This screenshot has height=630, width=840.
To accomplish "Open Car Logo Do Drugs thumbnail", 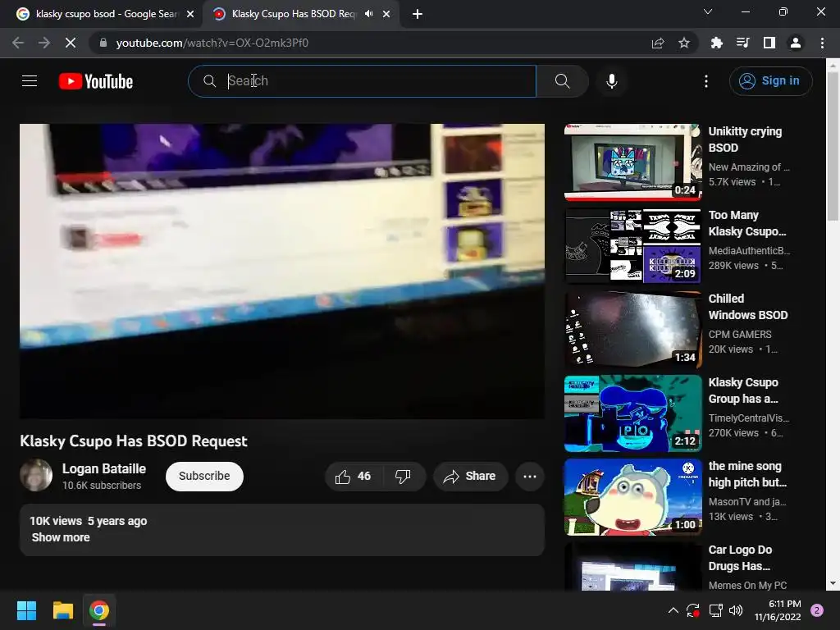I will click(632, 567).
